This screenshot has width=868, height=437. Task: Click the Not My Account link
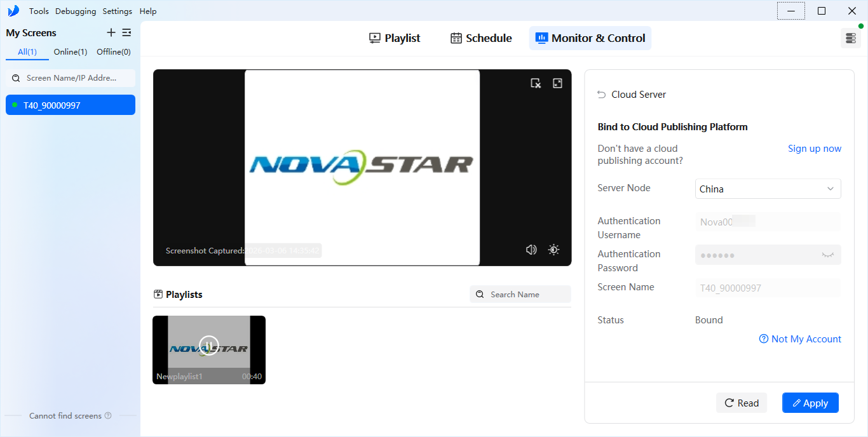point(800,339)
